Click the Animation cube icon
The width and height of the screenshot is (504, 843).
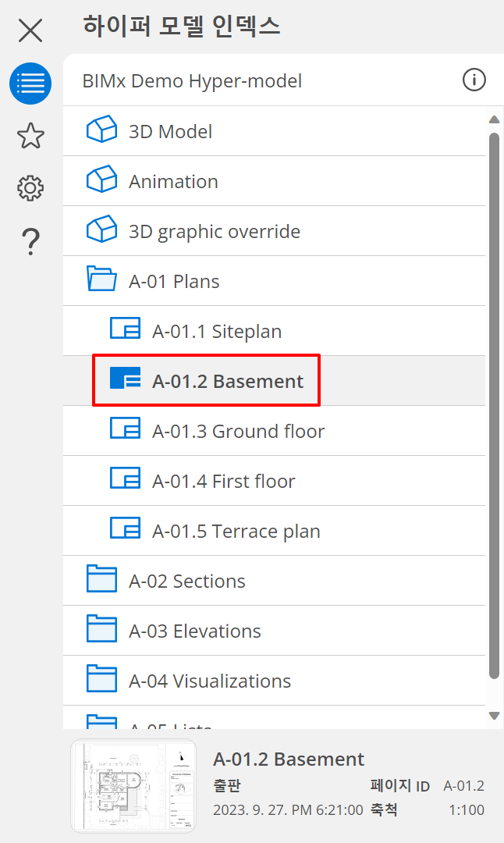coord(101,180)
